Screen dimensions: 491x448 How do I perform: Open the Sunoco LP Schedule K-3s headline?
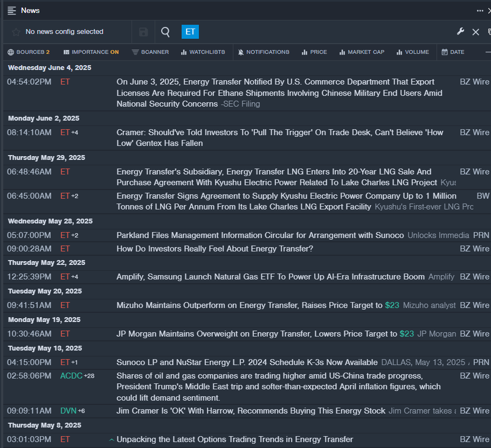[247, 362]
